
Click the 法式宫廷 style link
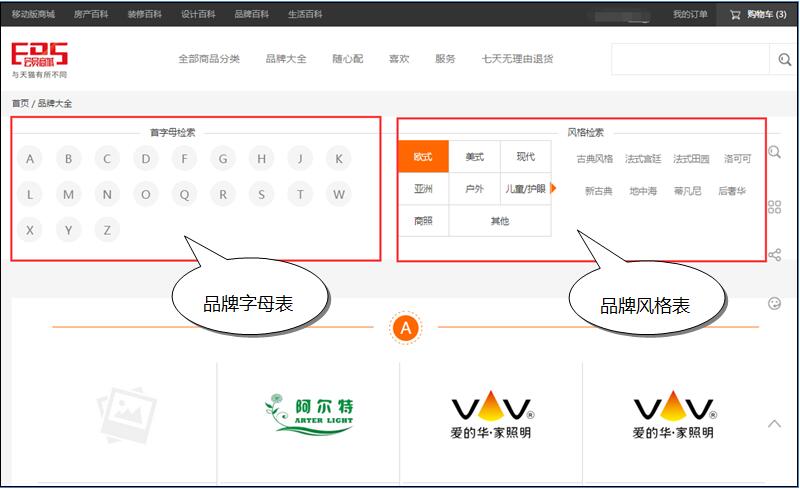coord(643,159)
